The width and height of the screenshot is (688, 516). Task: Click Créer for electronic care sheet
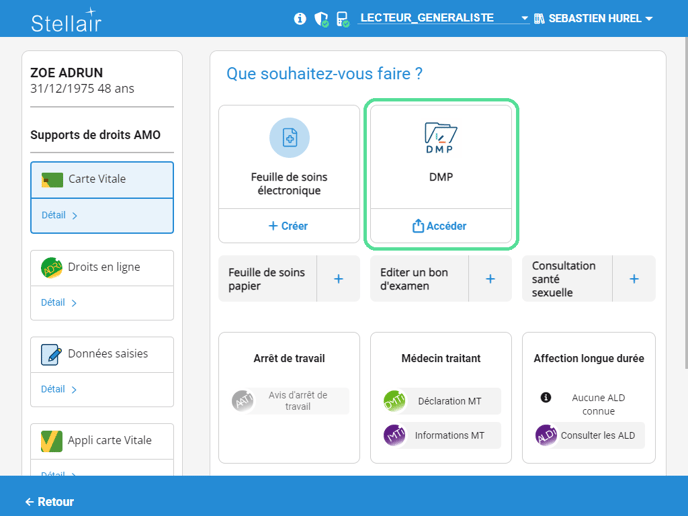coord(288,226)
